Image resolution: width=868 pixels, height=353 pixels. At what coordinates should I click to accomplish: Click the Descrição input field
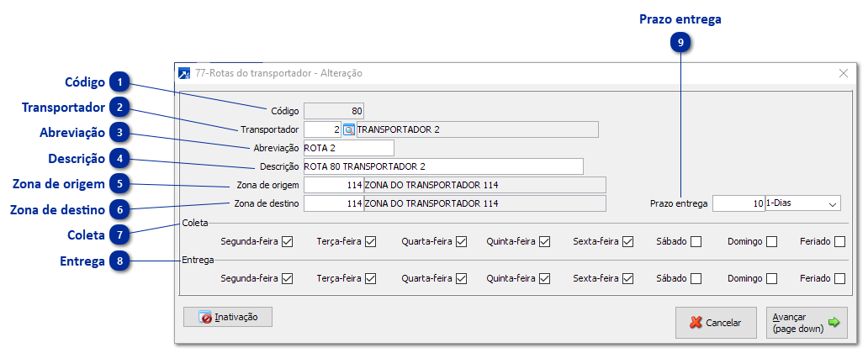click(442, 166)
